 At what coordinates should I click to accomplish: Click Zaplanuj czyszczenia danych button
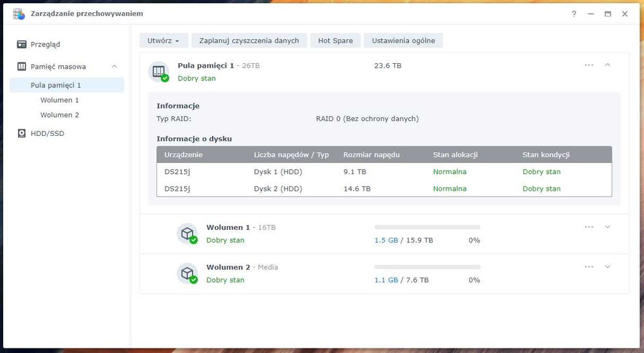[249, 41]
